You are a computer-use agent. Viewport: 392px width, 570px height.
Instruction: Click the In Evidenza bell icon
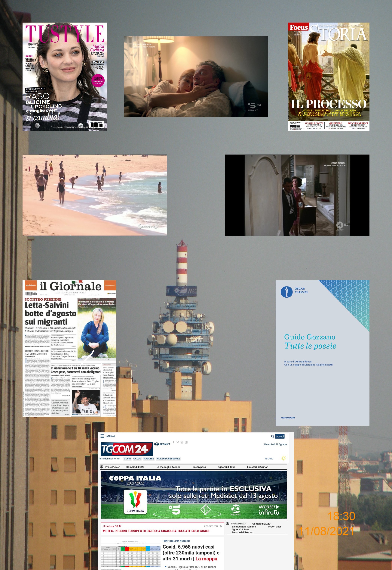(x=102, y=467)
